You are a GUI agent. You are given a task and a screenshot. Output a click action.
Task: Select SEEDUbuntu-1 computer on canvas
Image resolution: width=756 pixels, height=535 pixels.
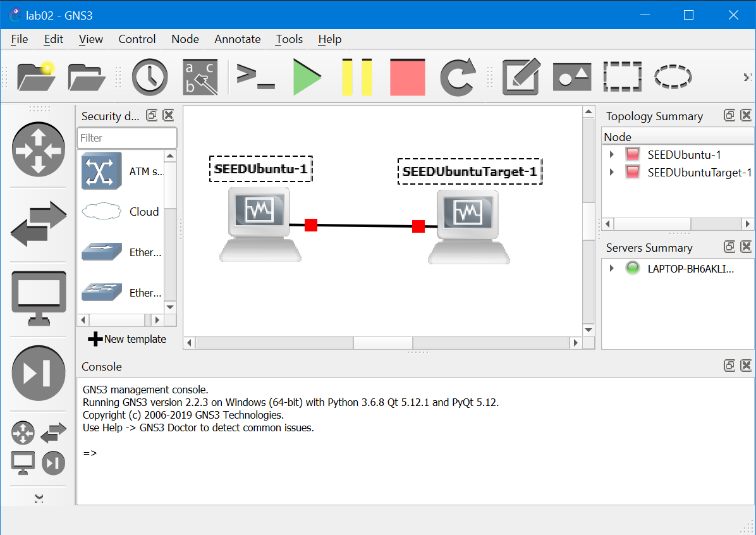click(260, 224)
